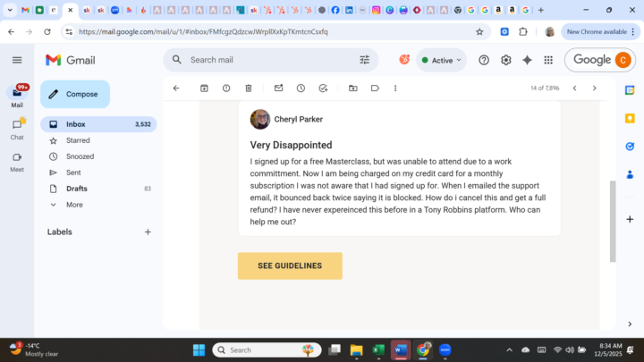The width and height of the screenshot is (644, 362).
Task: Switch to the Mail section in sidebar
Action: [17, 97]
